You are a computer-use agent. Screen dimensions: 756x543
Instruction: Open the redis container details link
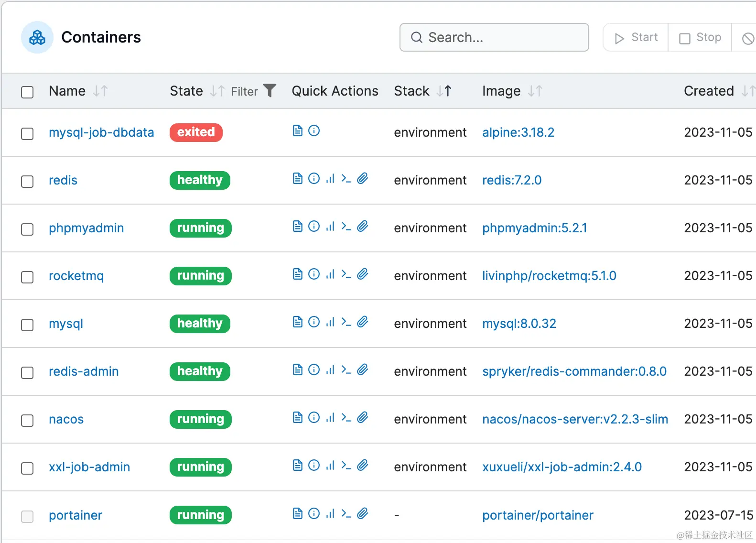[63, 180]
